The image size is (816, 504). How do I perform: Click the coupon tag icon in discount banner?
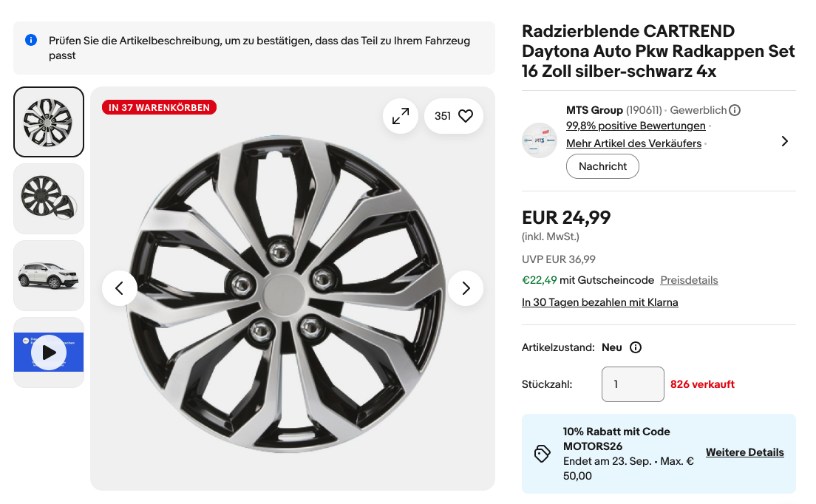[x=542, y=454]
